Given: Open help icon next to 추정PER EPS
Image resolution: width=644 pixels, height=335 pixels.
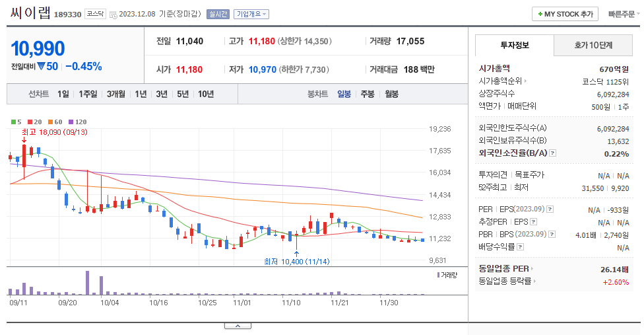Looking at the screenshot, I should click(x=534, y=222).
